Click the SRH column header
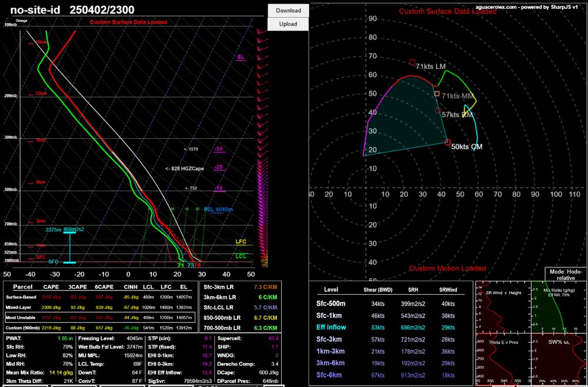588x387 pixels. pyautogui.click(x=413, y=289)
